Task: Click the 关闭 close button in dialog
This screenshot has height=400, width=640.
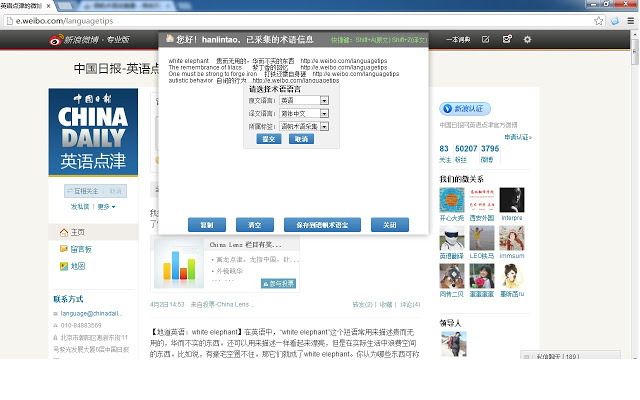Action: click(390, 225)
